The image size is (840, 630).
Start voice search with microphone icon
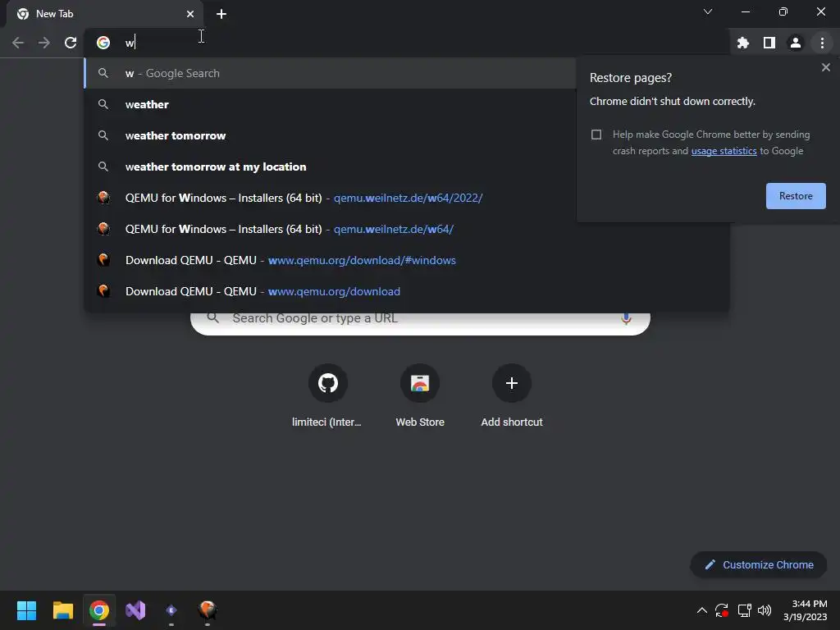pyautogui.click(x=626, y=319)
